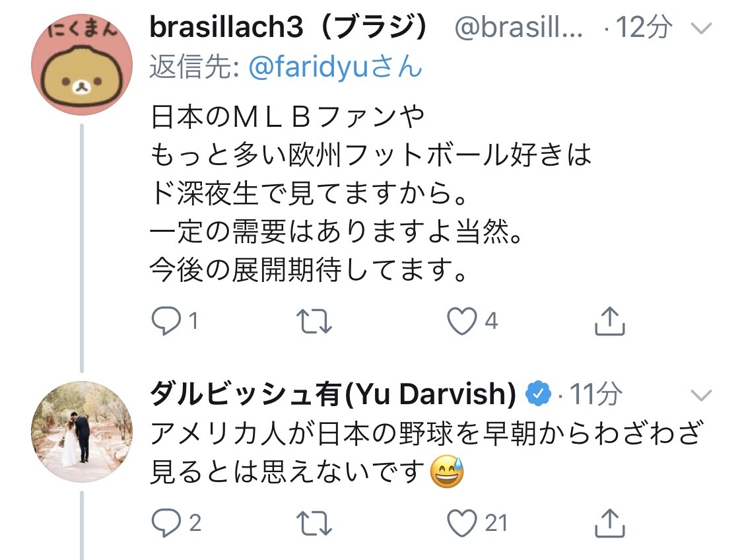Reply to brasillach3's tweet
The image size is (742, 560).
(x=166, y=321)
